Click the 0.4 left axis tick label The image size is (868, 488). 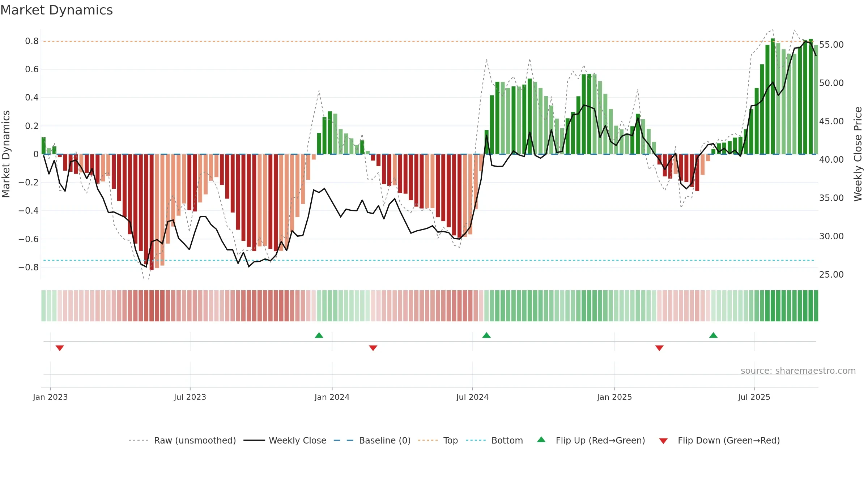(32, 98)
